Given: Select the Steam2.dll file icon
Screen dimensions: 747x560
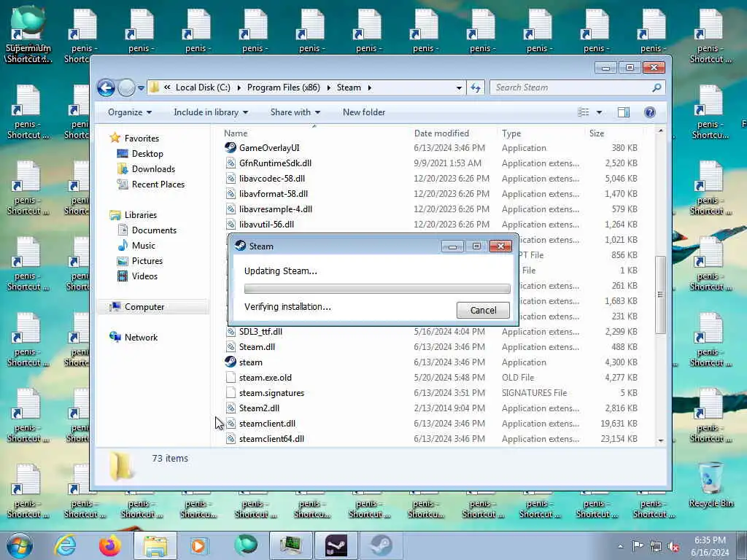Looking at the screenshot, I should click(231, 408).
